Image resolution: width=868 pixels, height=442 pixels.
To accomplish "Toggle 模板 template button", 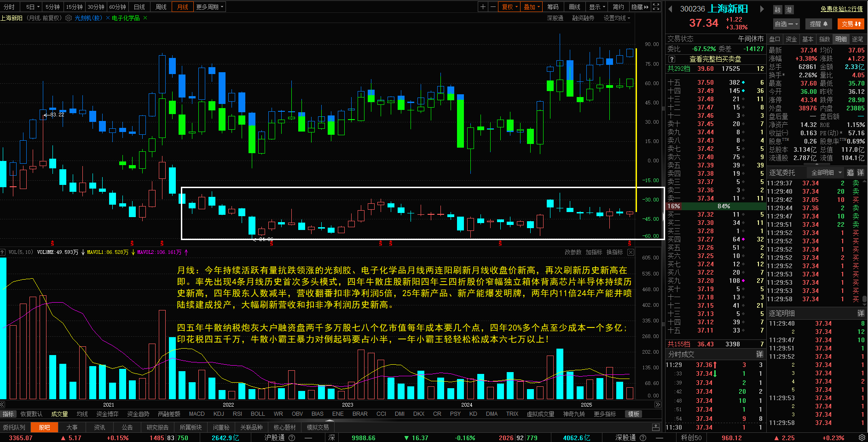I will click(634, 414).
